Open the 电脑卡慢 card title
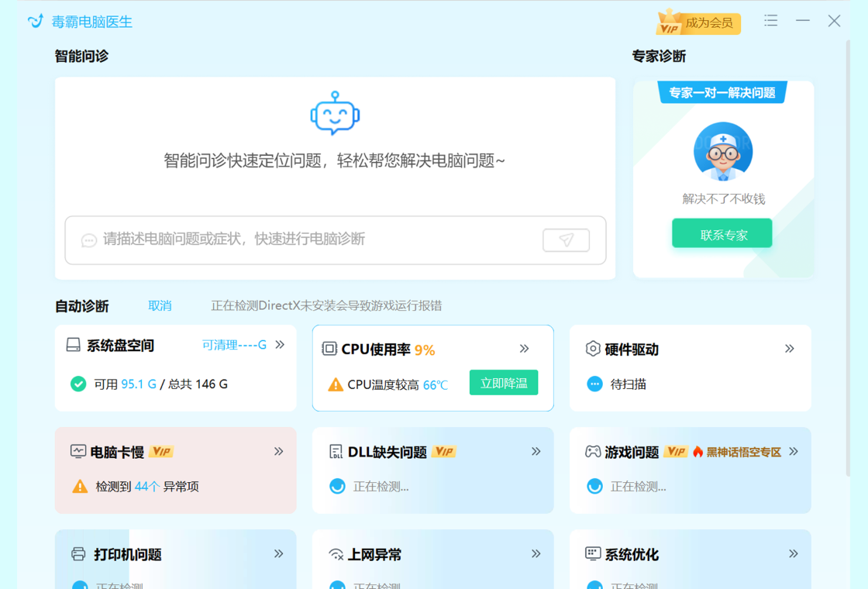868x589 pixels. [x=117, y=452]
